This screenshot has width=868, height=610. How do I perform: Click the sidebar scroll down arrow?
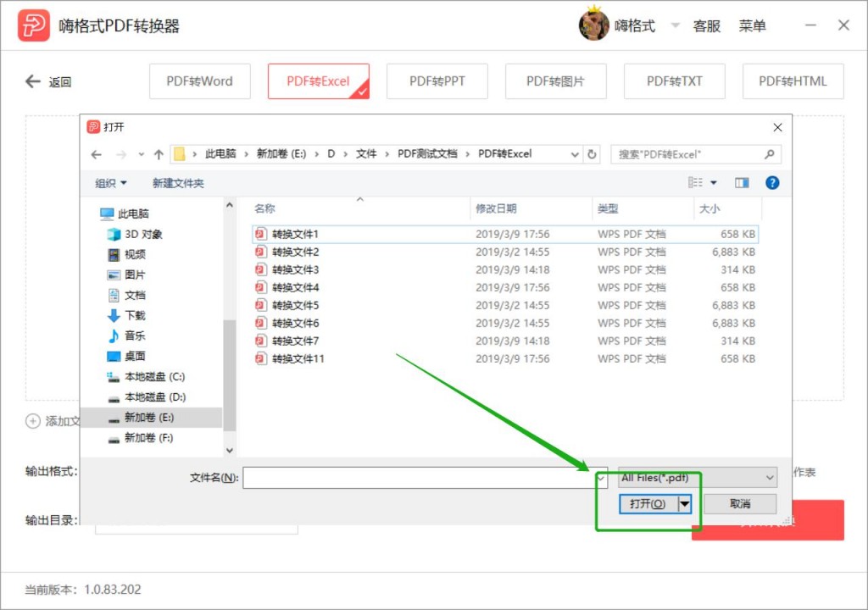click(230, 451)
